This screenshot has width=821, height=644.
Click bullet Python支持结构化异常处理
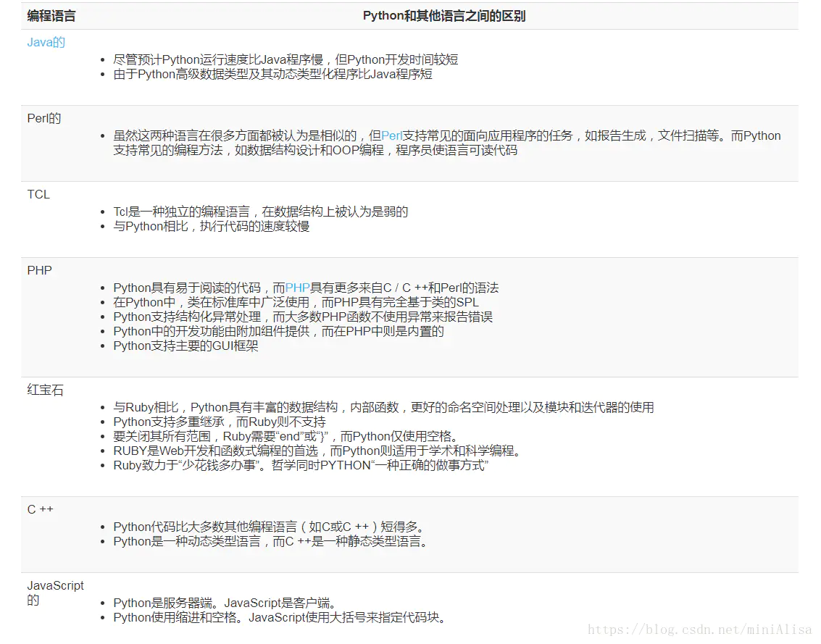click(303, 317)
